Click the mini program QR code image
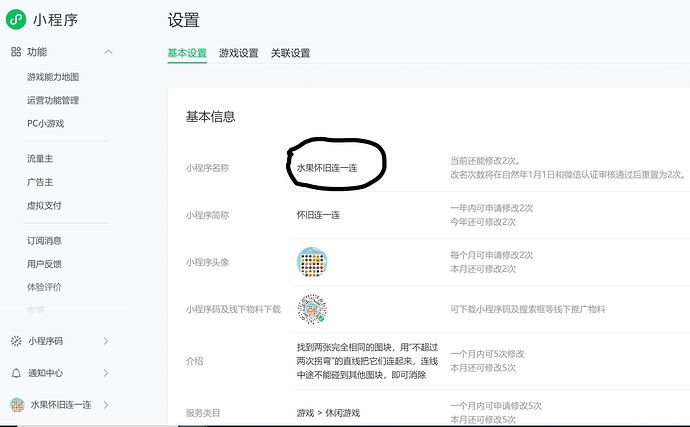The image size is (690, 427). click(313, 309)
